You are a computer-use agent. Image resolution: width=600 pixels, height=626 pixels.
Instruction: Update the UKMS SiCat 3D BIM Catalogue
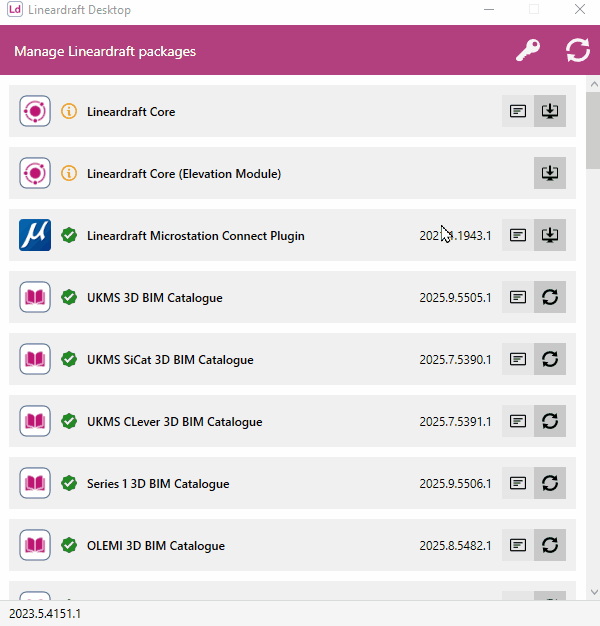coord(550,359)
